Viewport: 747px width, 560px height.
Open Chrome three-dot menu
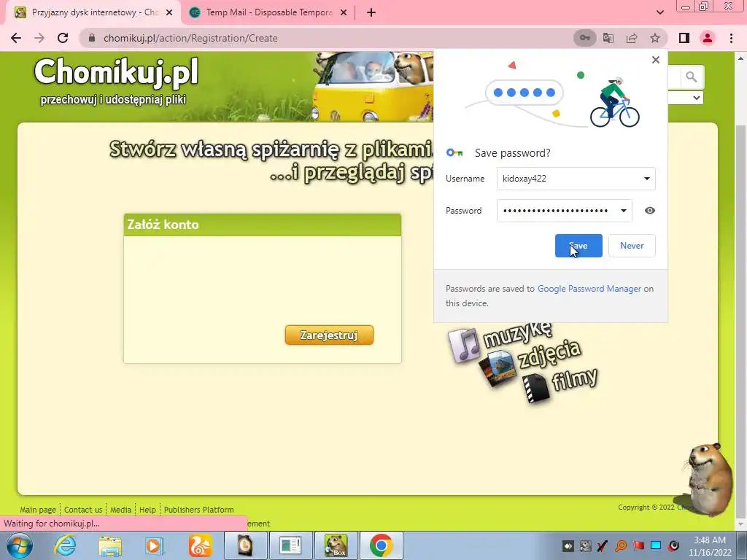point(731,38)
